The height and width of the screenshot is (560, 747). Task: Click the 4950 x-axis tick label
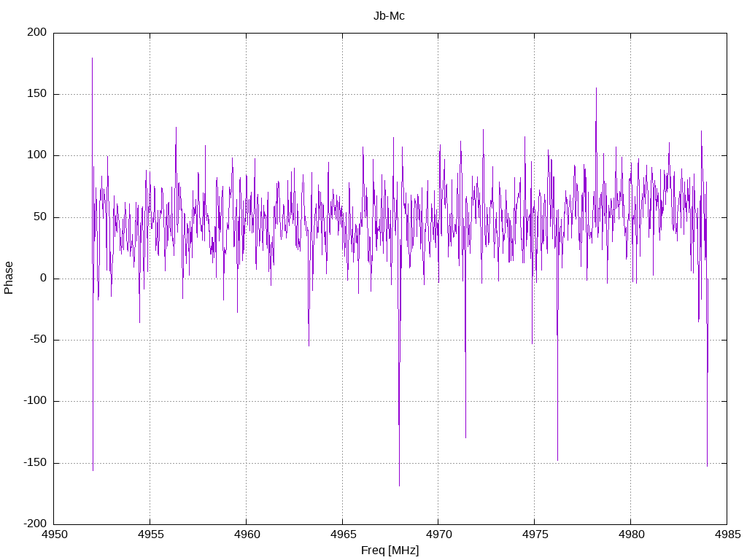pyautogui.click(x=54, y=534)
